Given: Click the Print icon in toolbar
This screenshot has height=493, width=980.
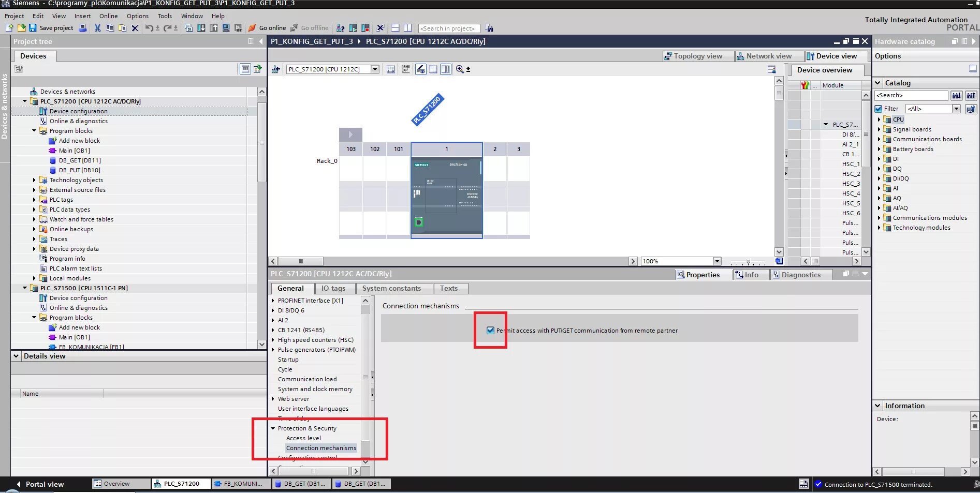Looking at the screenshot, I should click(83, 28).
